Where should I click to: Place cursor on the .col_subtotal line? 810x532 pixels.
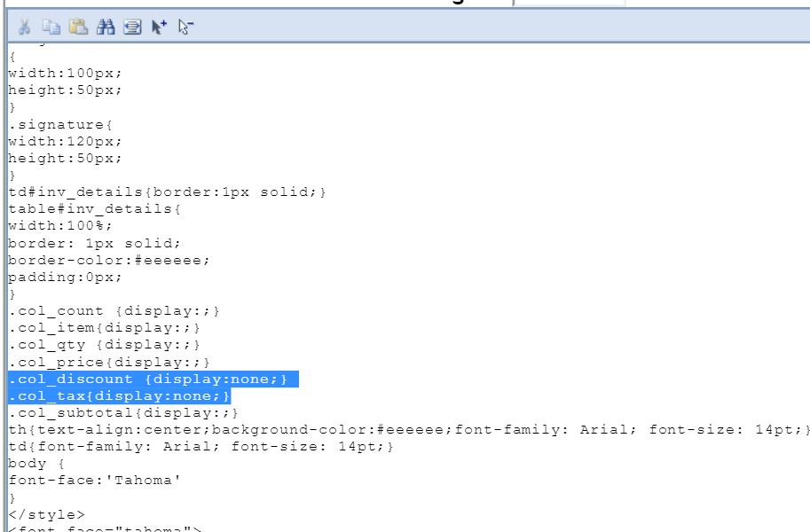123,413
